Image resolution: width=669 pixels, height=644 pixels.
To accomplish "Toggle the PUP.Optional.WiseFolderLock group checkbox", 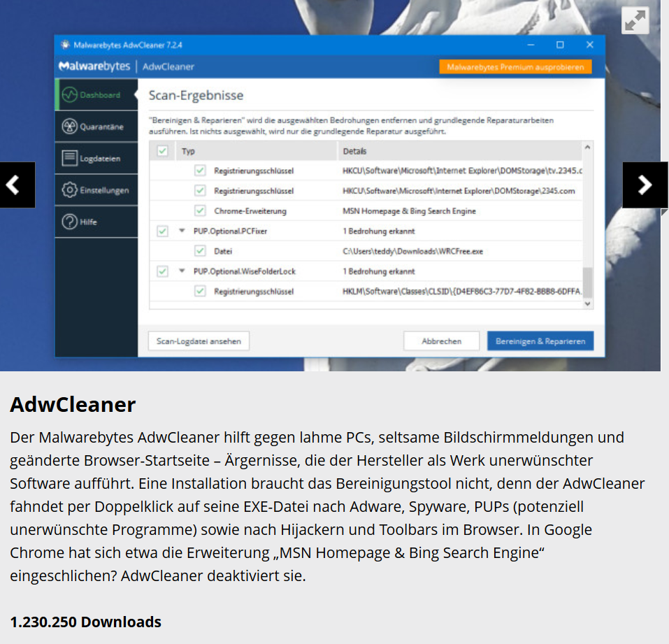I will point(162,271).
